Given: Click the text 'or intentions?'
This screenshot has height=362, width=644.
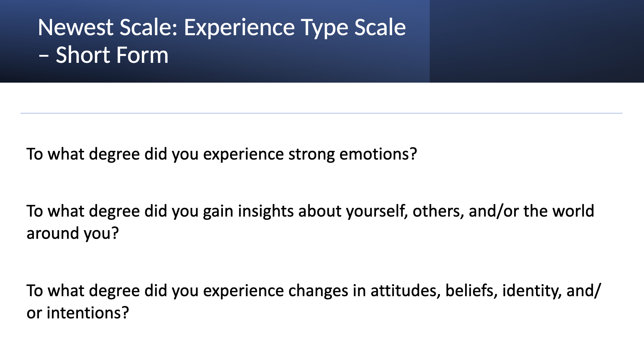Looking at the screenshot, I should [78, 313].
